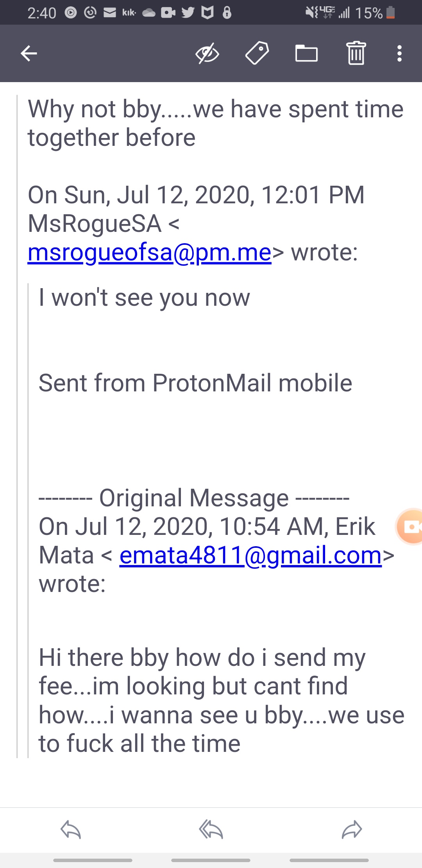Forward this email with the forward arrow

point(352,829)
